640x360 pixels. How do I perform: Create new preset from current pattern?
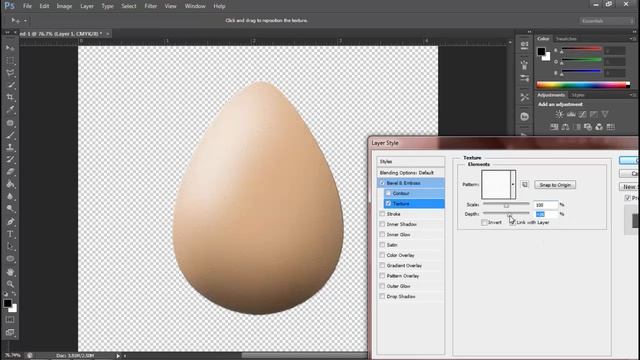525,185
